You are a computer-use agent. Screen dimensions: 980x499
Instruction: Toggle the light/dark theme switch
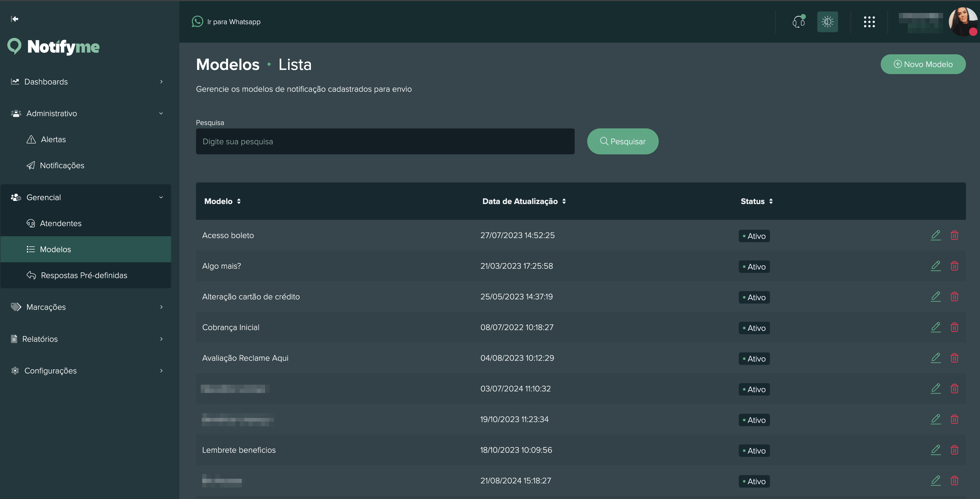[827, 22]
